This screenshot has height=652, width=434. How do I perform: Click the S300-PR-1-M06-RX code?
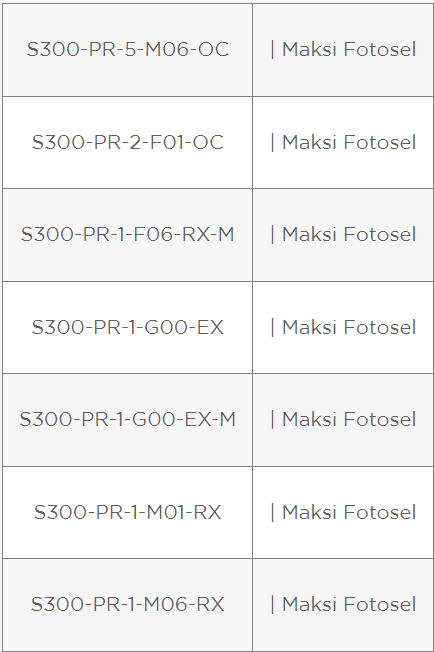pyautogui.click(x=128, y=605)
